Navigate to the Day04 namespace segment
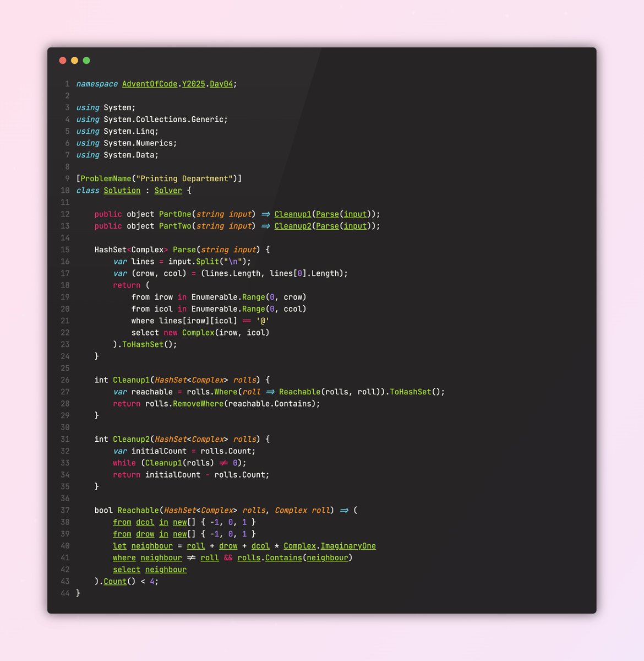This screenshot has width=644, height=661. pos(221,84)
